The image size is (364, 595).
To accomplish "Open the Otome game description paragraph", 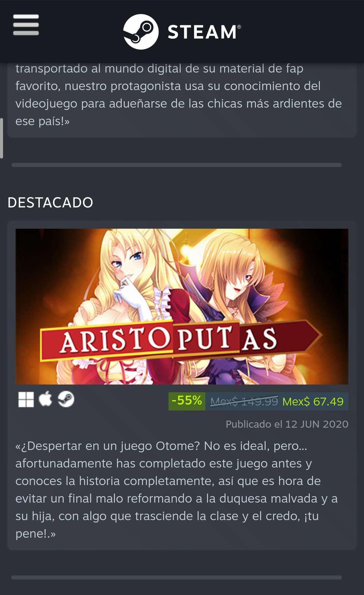I will 177,489.
